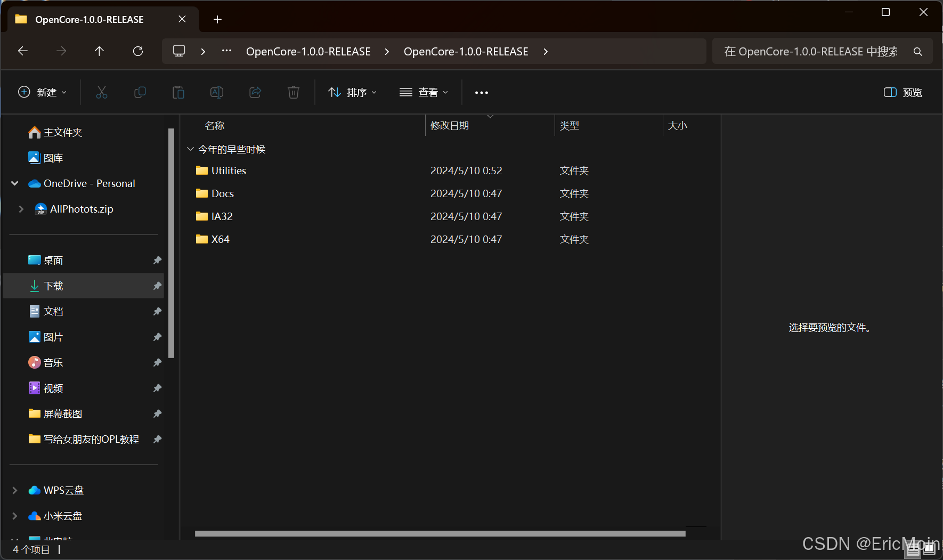The width and height of the screenshot is (943, 560).
Task: Click the Copy icon in toolbar
Action: tap(140, 92)
